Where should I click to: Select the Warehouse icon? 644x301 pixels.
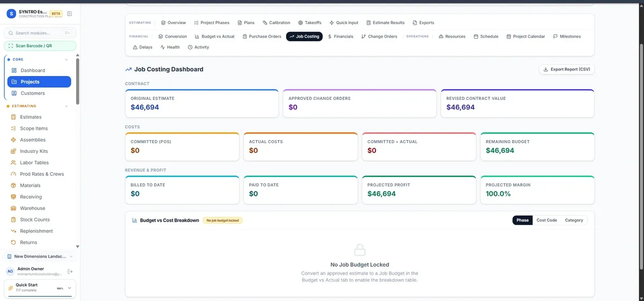click(14, 208)
